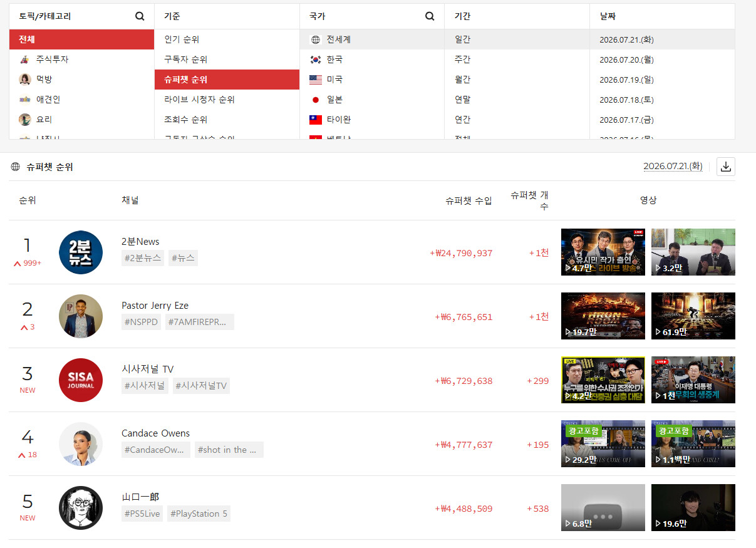The image size is (756, 548).
Task: Open 山口一郎 thumbnail with 6.8만 views
Action: (x=603, y=507)
